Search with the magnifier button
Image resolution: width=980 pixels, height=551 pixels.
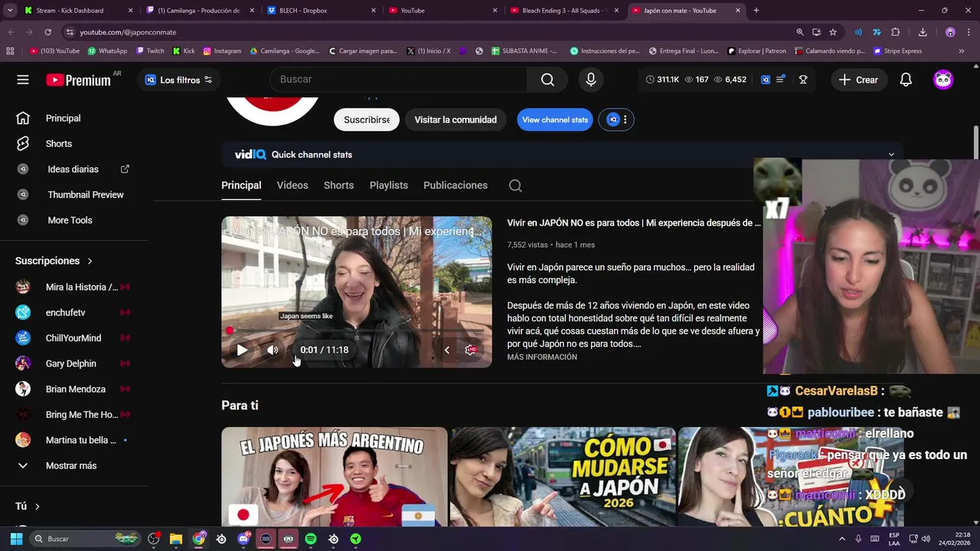point(547,80)
